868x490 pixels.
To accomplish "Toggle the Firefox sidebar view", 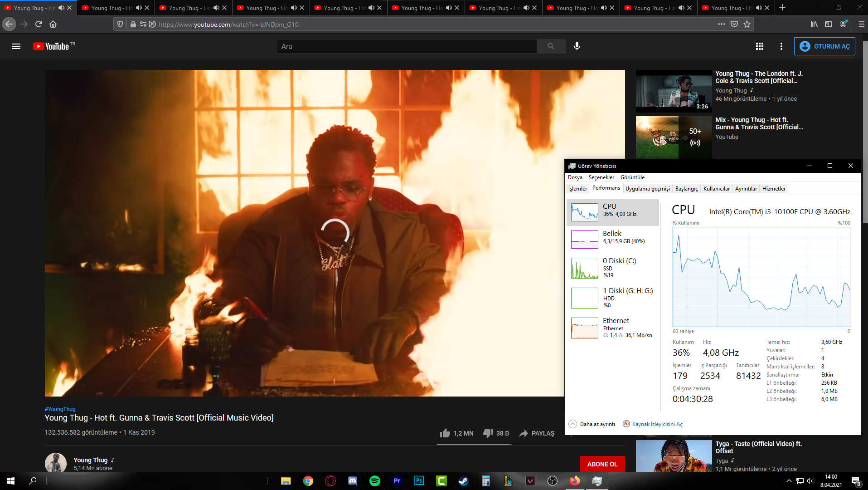I will [829, 24].
